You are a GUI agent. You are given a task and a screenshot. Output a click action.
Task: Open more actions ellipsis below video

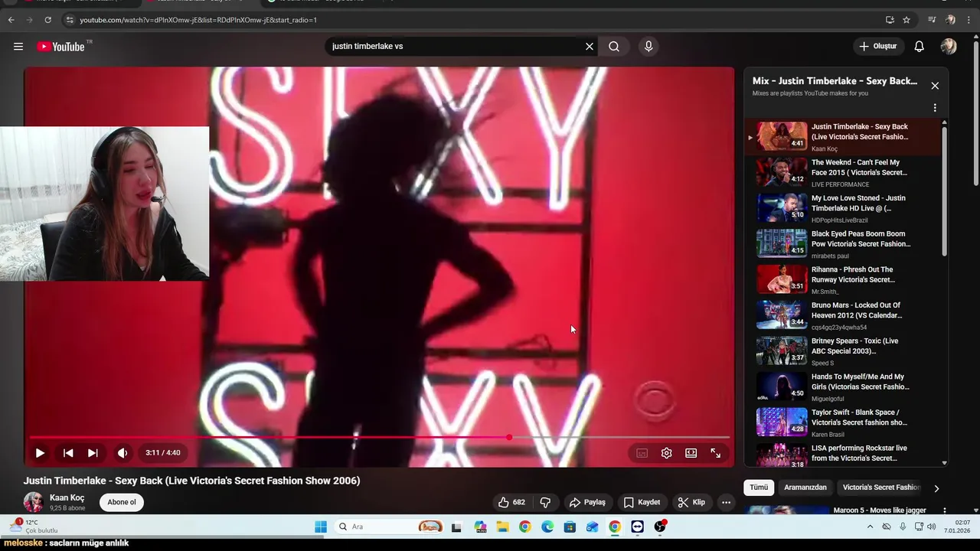click(726, 502)
